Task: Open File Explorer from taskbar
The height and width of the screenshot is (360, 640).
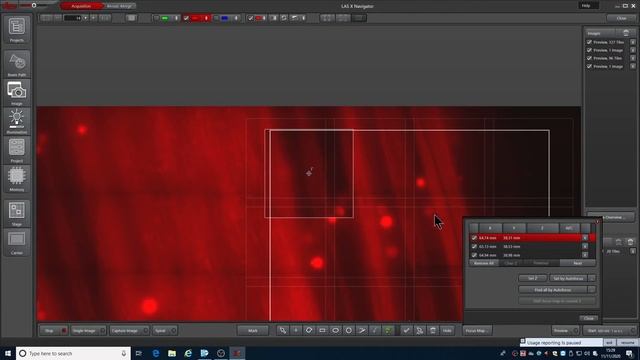Action: [x=172, y=353]
